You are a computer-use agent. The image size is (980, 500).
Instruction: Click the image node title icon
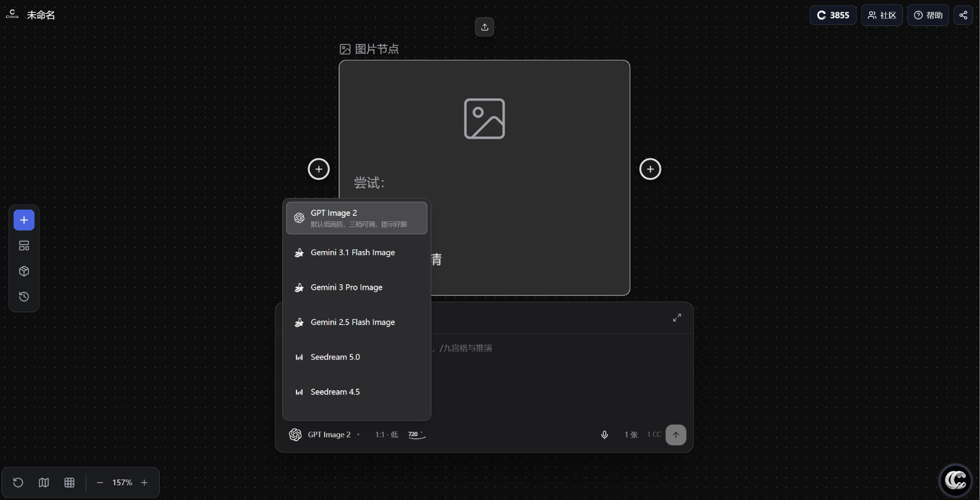345,49
